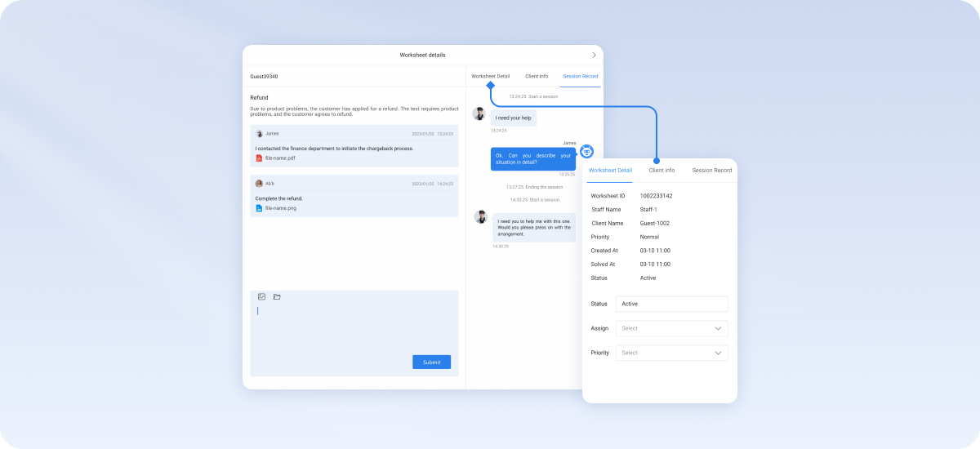This screenshot has width=980, height=449.
Task: Click James's avatar in the first reply
Action: click(x=259, y=133)
